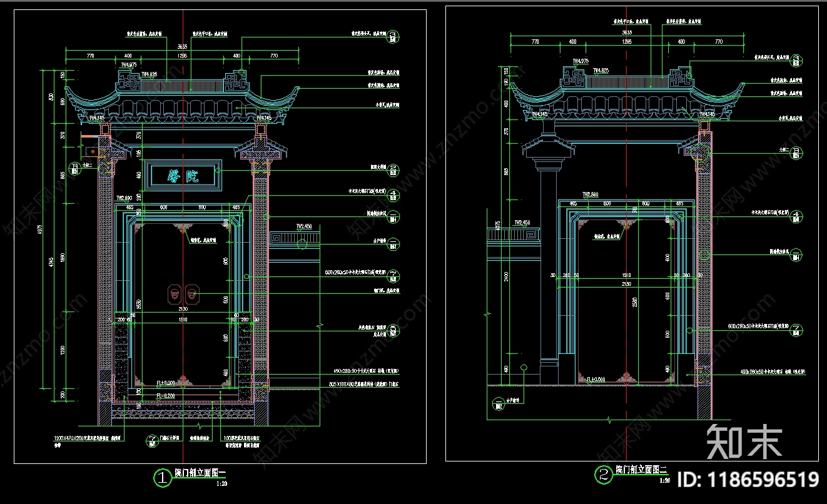Select the circled number 2 title marker
The width and height of the screenshot is (827, 504).
click(604, 475)
